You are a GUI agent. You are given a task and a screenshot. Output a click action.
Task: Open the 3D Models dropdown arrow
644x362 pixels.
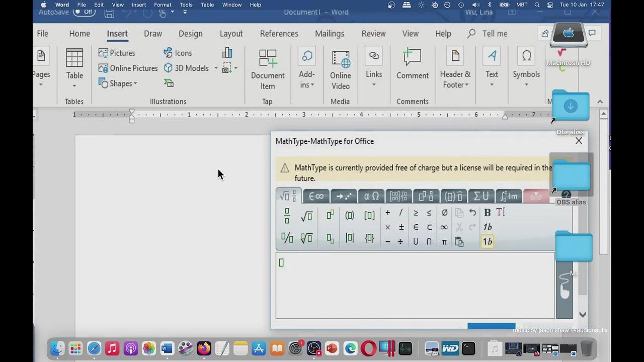pos(216,68)
